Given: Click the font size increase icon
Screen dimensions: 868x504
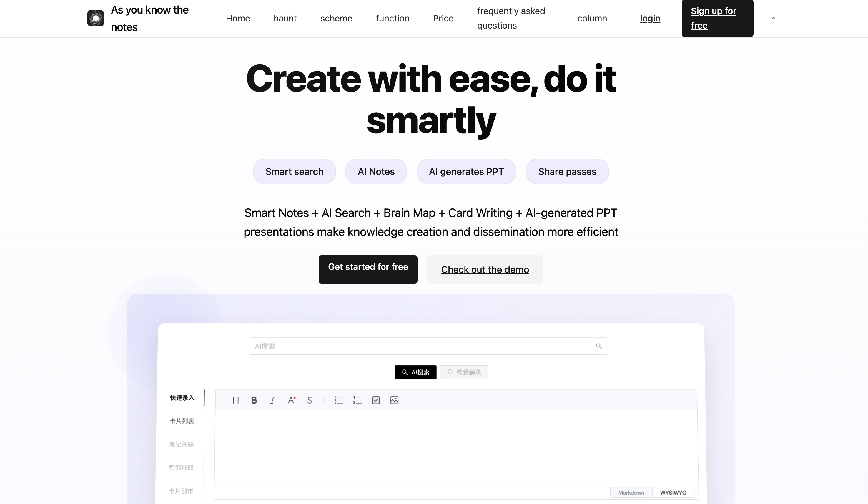Looking at the screenshot, I should 291,399.
